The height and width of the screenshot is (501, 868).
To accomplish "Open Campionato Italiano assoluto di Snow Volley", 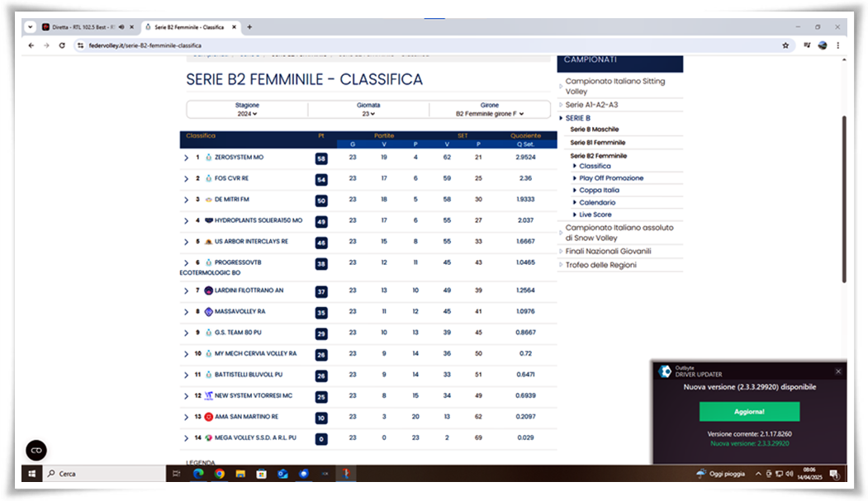I will point(619,232).
